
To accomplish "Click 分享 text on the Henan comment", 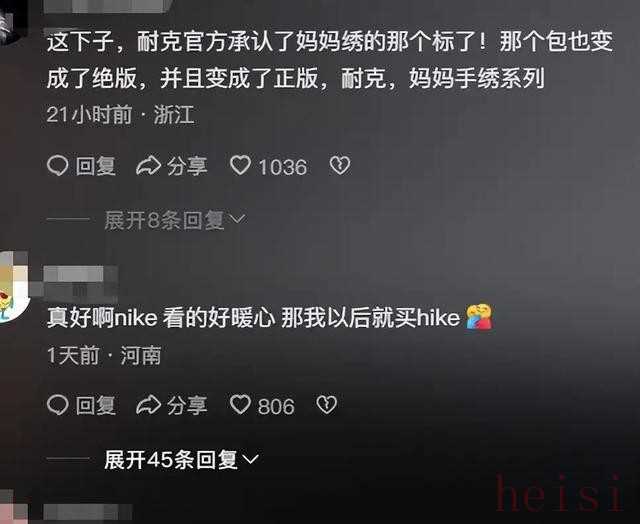I will (x=187, y=405).
